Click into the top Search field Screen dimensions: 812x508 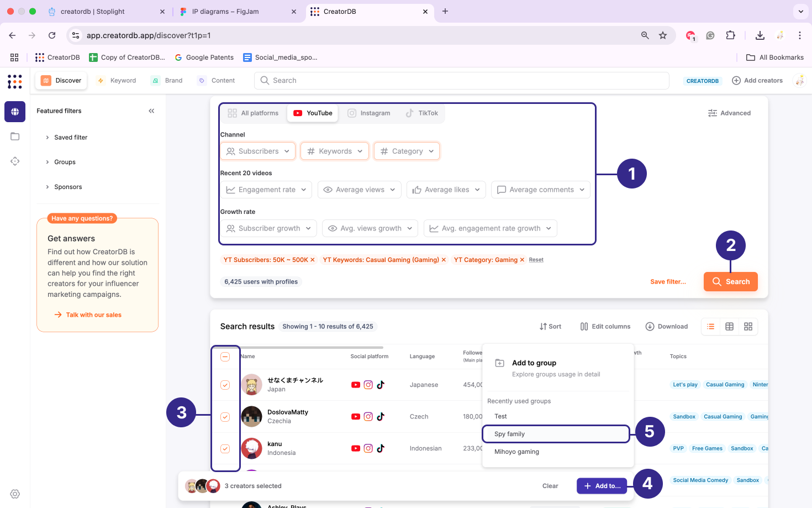tap(462, 81)
